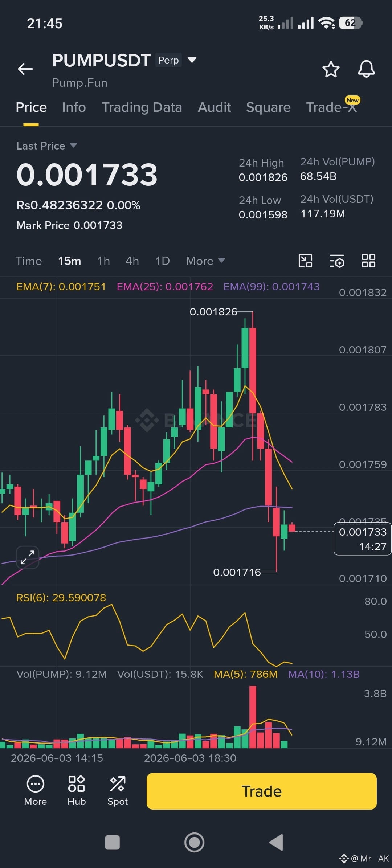Image resolution: width=392 pixels, height=868 pixels.
Task: Switch to the Square tab
Action: coord(268,107)
